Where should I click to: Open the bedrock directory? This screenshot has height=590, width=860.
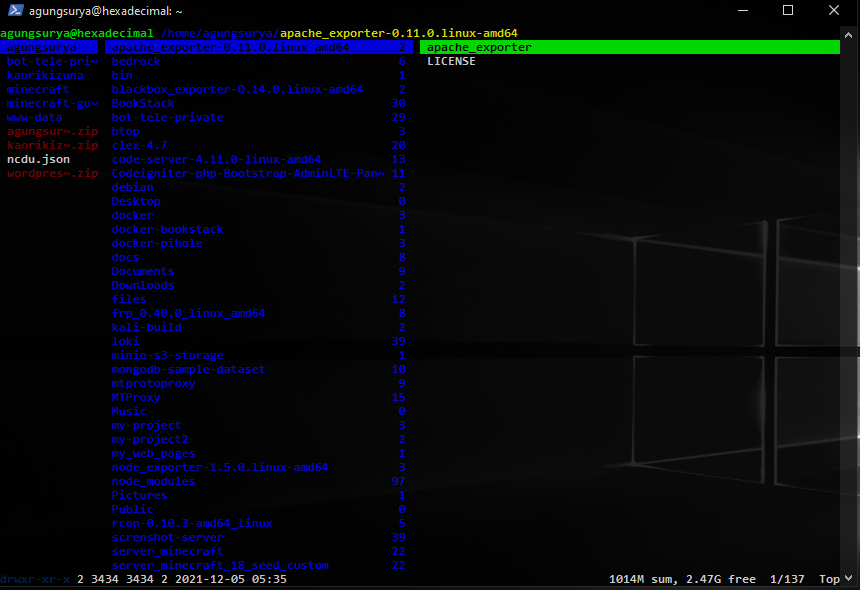[x=136, y=61]
